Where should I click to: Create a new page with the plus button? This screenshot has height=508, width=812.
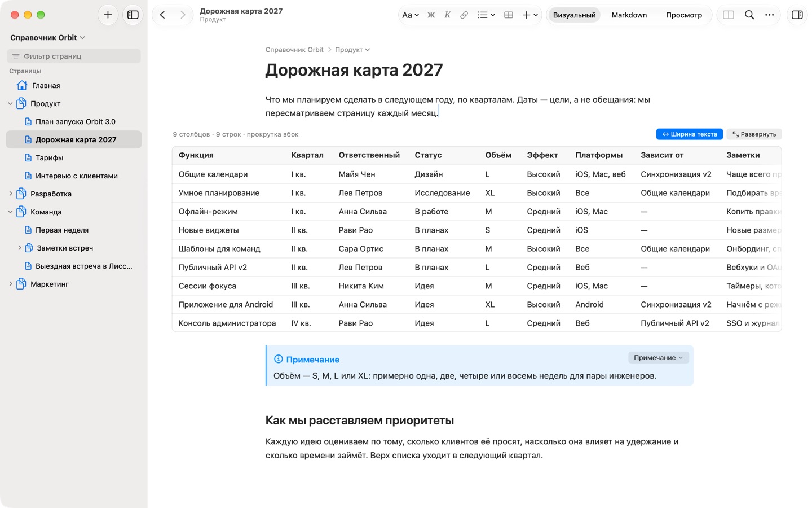tap(108, 15)
